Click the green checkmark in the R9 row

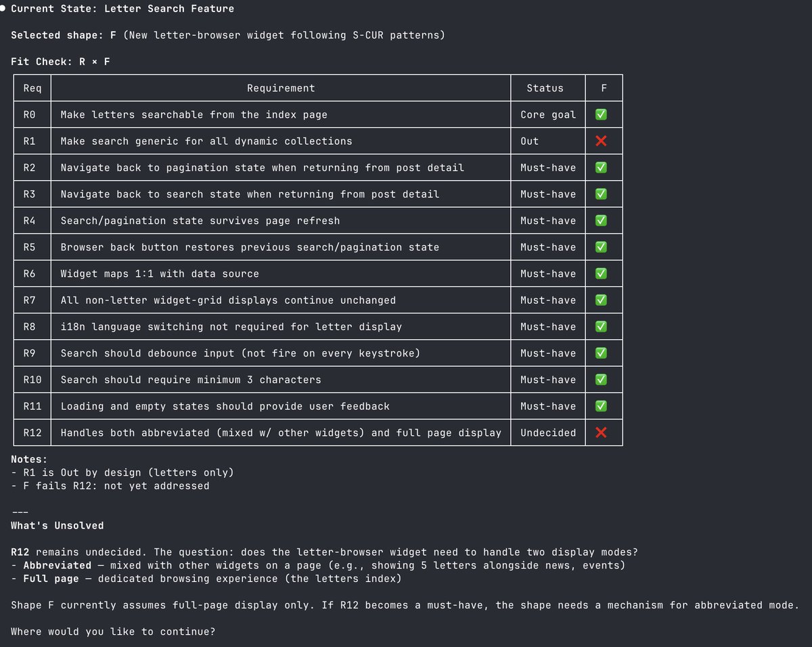point(600,353)
